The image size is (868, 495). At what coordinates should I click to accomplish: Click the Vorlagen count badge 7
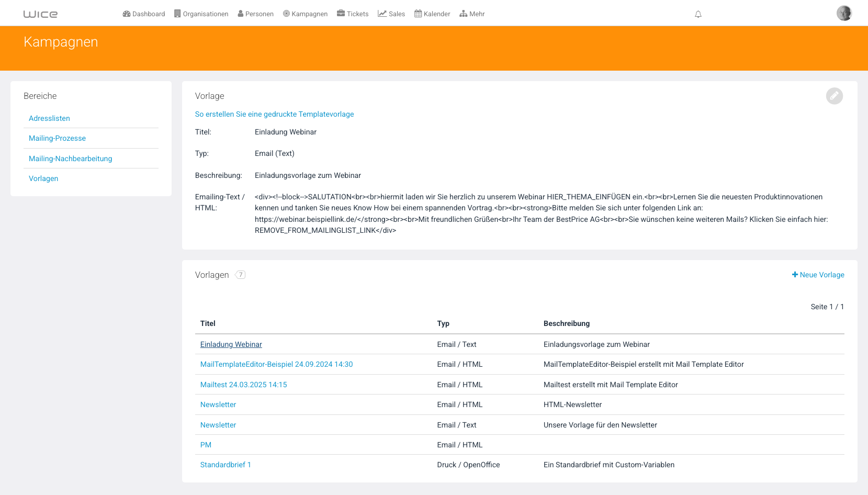pos(240,275)
